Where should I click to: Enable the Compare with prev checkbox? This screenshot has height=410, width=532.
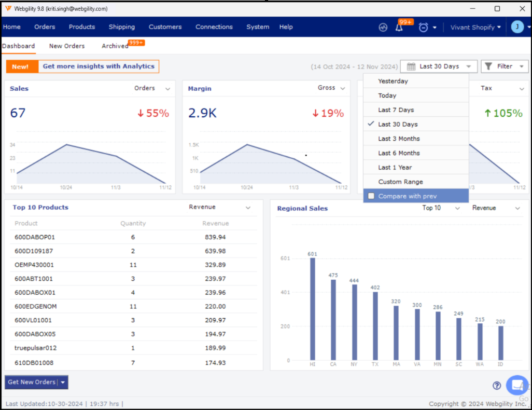click(371, 196)
